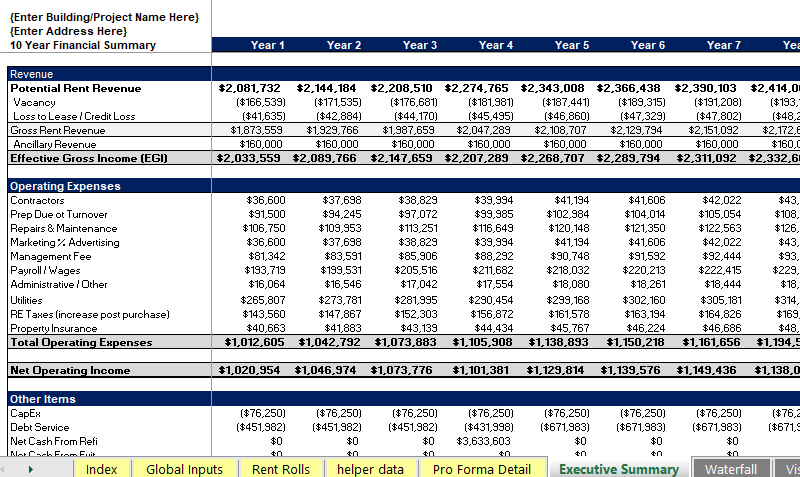Click the Marketing % Advertising label

65,242
